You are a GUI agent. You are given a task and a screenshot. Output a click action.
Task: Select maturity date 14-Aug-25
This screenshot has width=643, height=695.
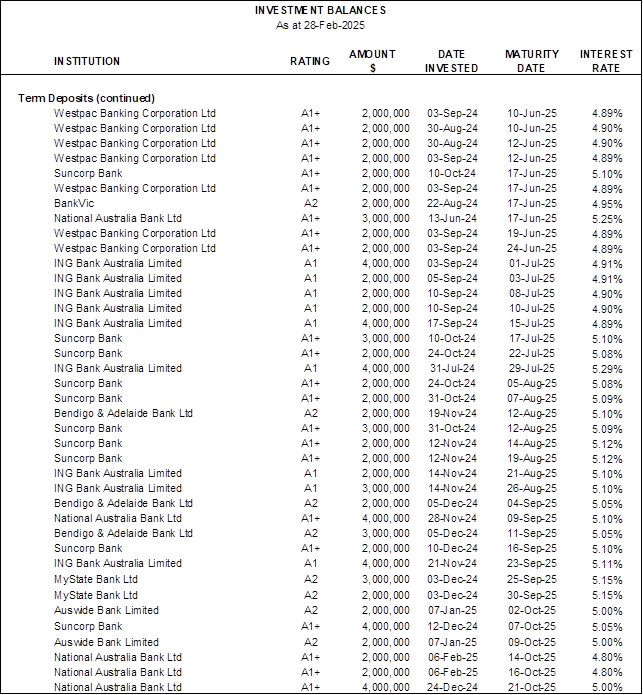[x=532, y=444]
